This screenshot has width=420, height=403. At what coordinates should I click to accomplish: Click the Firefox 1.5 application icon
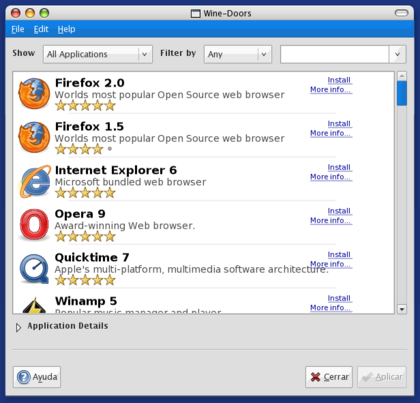[x=34, y=137]
